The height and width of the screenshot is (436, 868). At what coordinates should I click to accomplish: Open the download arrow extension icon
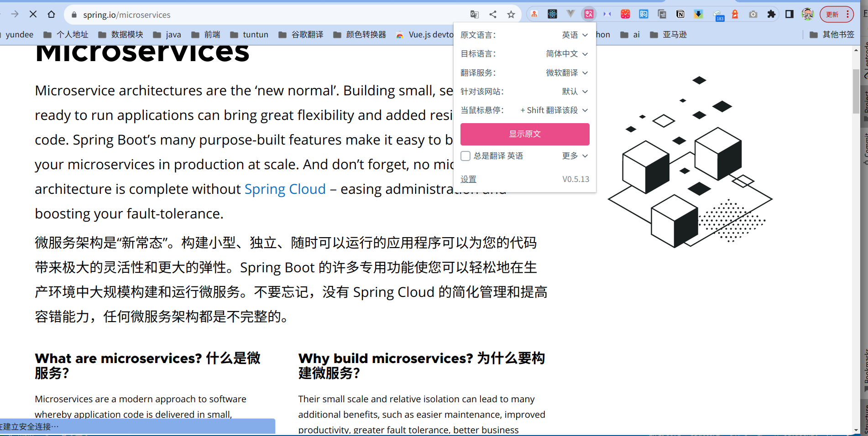[698, 15]
